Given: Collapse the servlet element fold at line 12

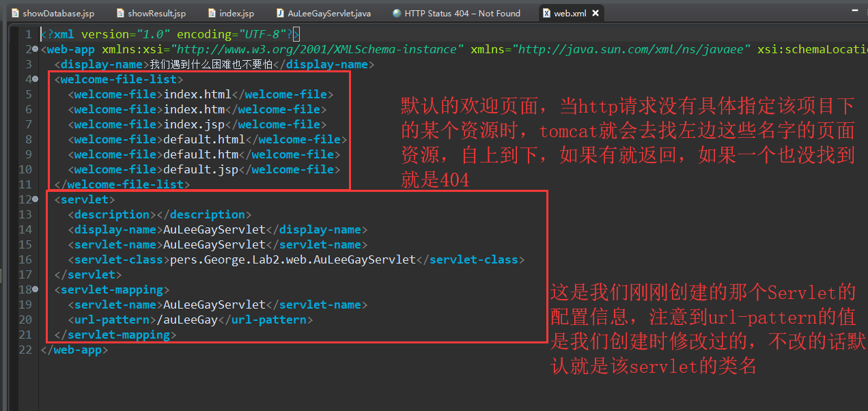Looking at the screenshot, I should [x=36, y=199].
